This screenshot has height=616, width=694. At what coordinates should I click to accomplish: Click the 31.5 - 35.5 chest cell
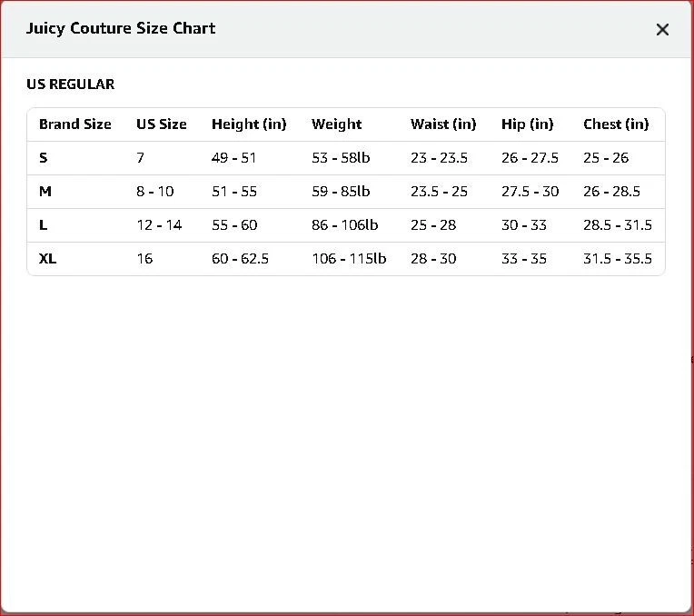[618, 259]
